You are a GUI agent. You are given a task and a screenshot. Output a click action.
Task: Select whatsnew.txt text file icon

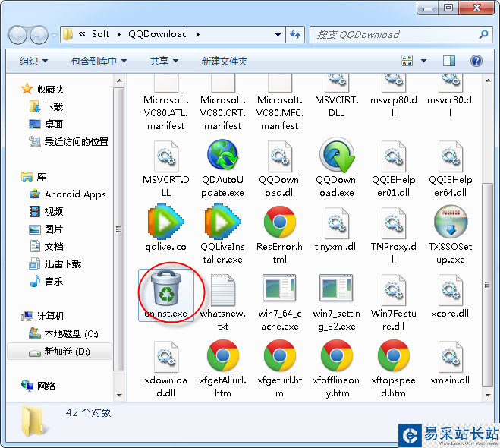point(222,290)
